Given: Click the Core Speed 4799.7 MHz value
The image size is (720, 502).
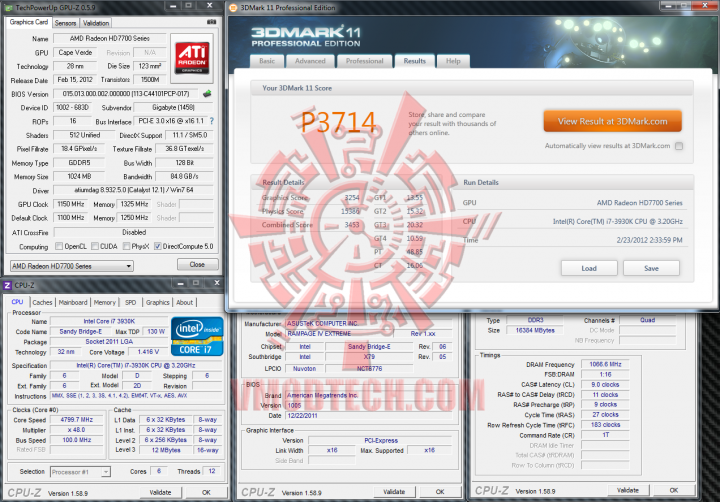Looking at the screenshot, I should pos(77,420).
